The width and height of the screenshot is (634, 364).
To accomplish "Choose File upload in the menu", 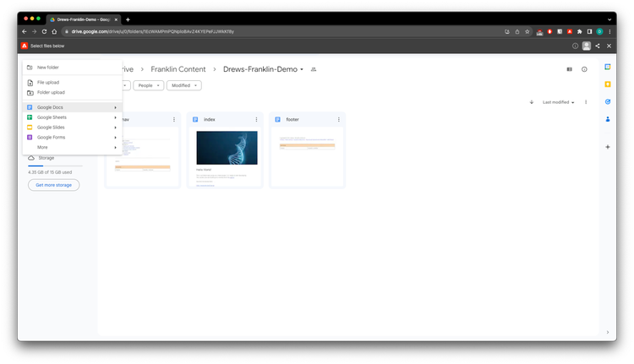I will point(73,83).
